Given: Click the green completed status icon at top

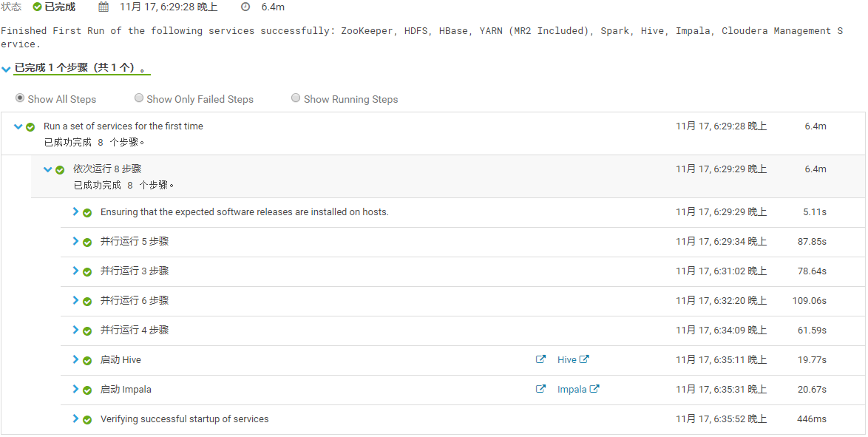Looking at the screenshot, I should click(37, 7).
